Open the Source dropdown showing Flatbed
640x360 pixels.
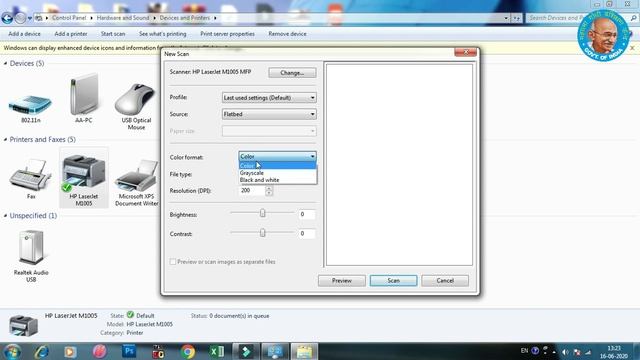click(269, 114)
